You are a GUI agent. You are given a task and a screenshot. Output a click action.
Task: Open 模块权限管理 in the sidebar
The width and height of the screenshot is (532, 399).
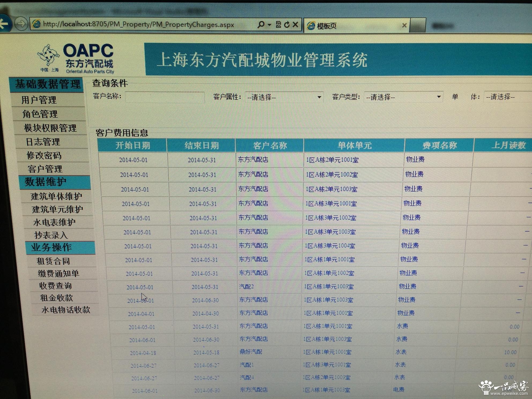coord(51,128)
